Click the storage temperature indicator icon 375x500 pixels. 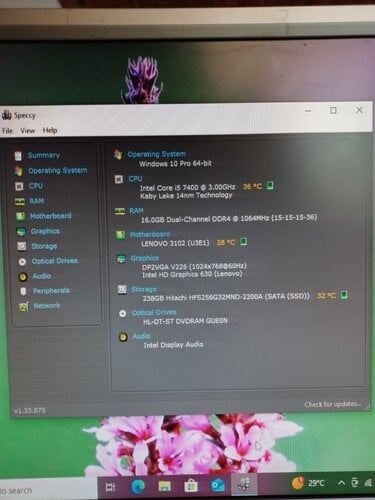(x=344, y=295)
